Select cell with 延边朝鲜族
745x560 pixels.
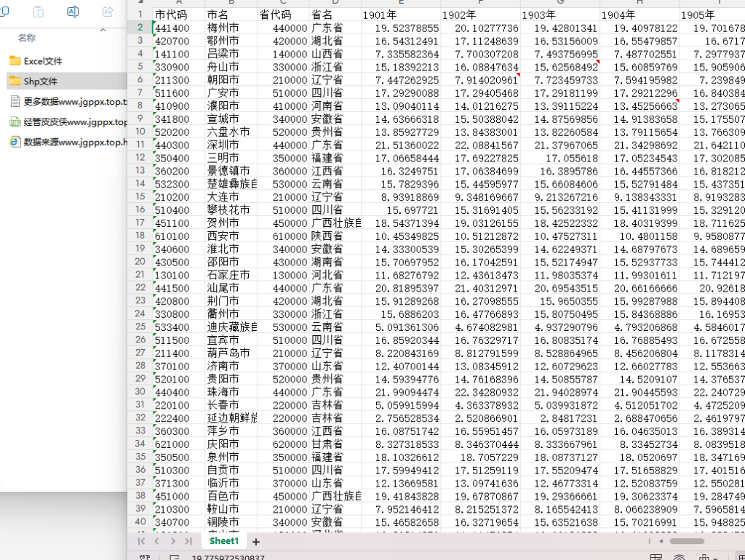pos(231,418)
